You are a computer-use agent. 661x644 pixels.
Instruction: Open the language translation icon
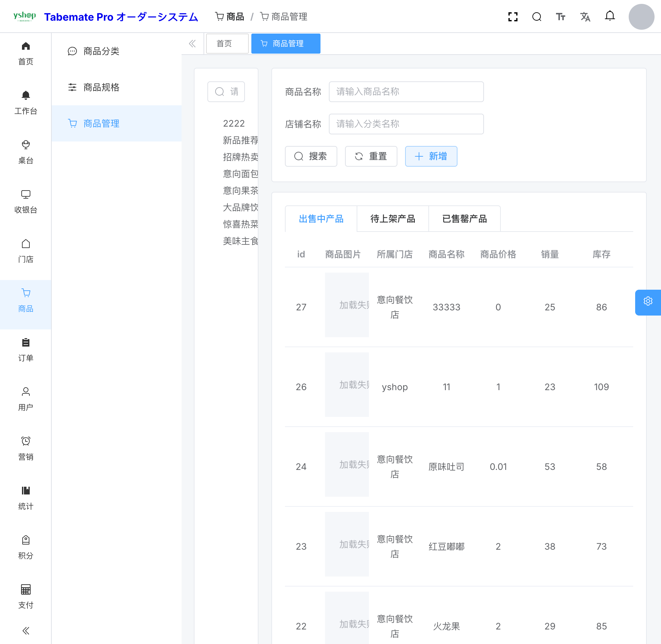tap(585, 16)
